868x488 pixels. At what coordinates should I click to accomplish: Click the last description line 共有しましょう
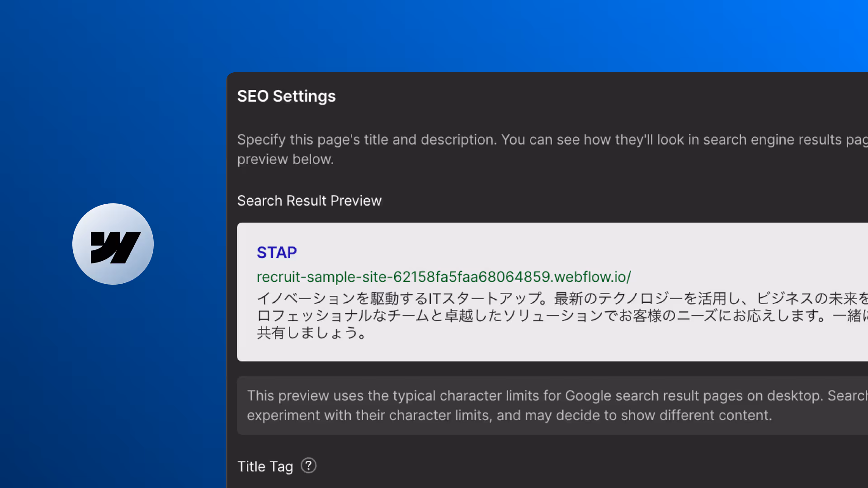[311, 333]
